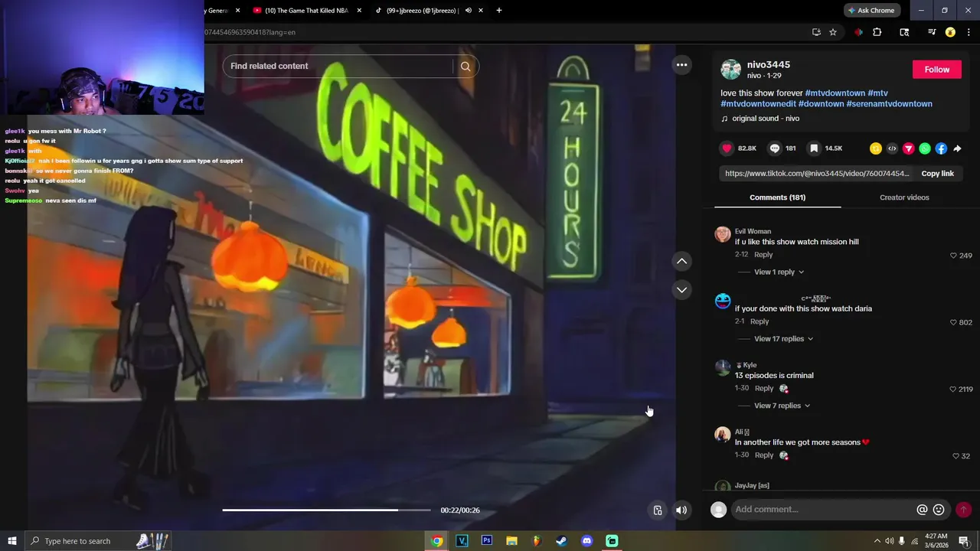Click the Add comment input field
Viewport: 980px width, 551px height.
pos(822,510)
